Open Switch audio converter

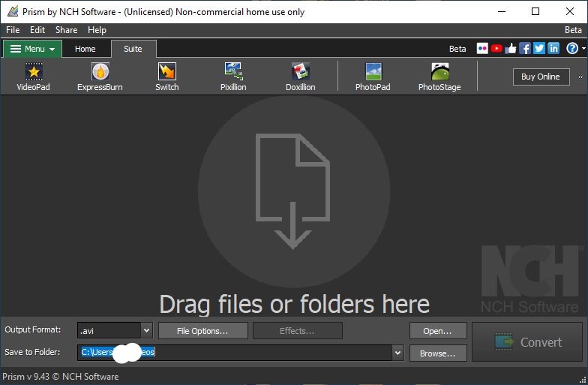point(166,77)
